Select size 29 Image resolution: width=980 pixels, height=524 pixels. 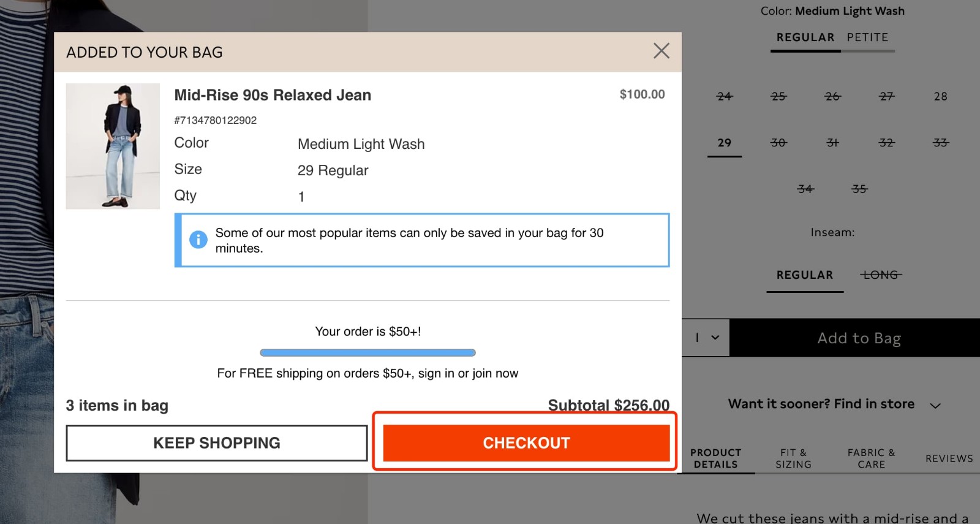[x=724, y=143]
